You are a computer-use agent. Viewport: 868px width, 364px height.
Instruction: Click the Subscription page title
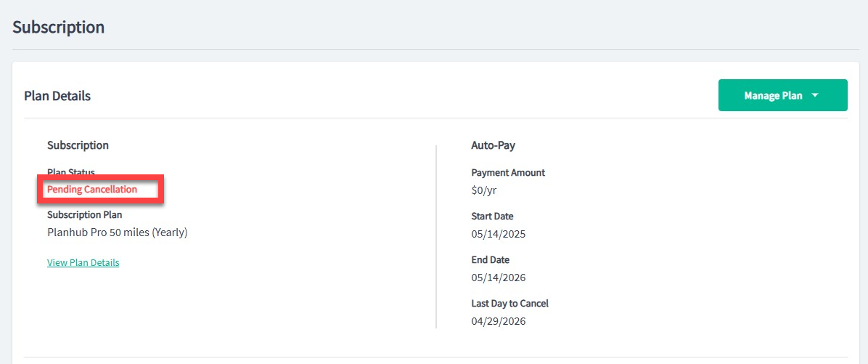pos(59,27)
